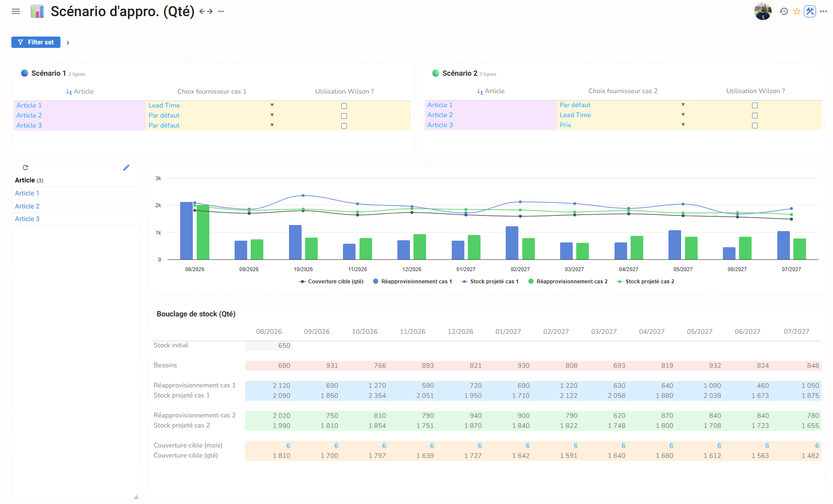Open the top-right more options menu

coord(823,11)
